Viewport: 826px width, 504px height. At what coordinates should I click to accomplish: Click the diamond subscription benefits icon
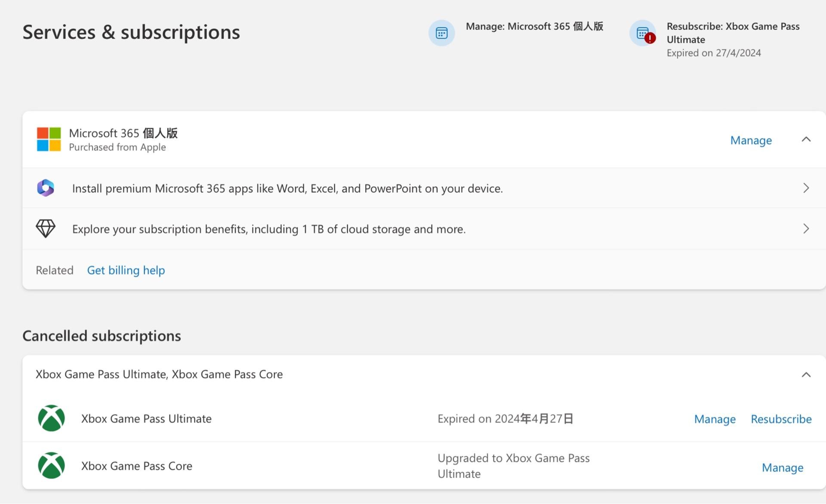pyautogui.click(x=46, y=228)
